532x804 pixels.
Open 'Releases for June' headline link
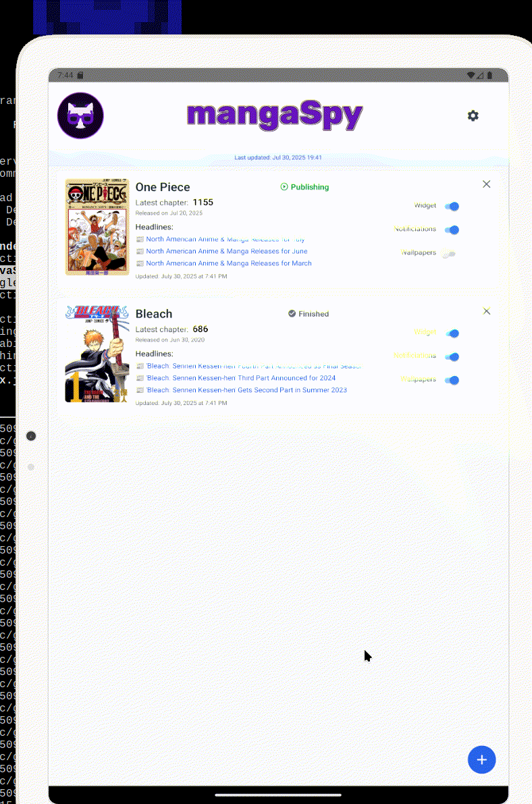click(x=226, y=251)
